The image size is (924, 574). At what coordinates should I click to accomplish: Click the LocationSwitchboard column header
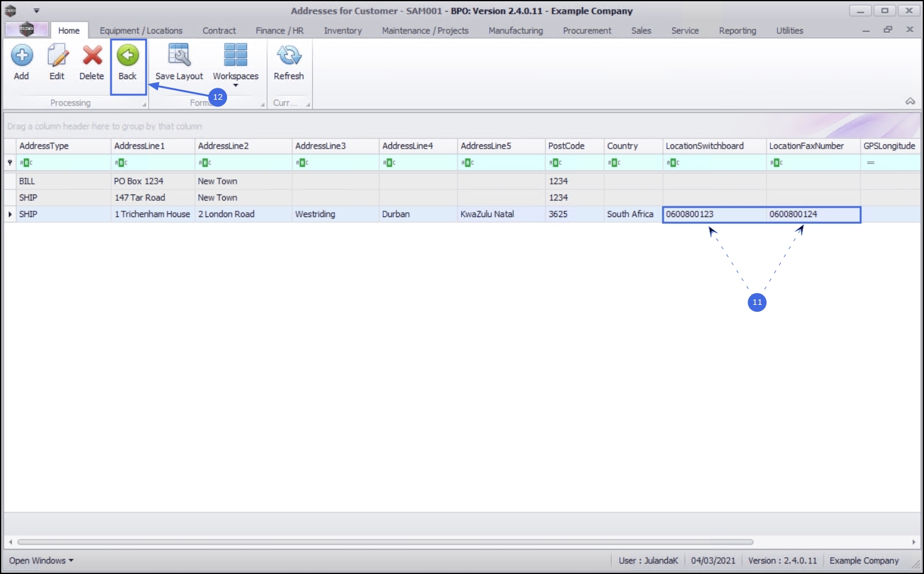714,146
